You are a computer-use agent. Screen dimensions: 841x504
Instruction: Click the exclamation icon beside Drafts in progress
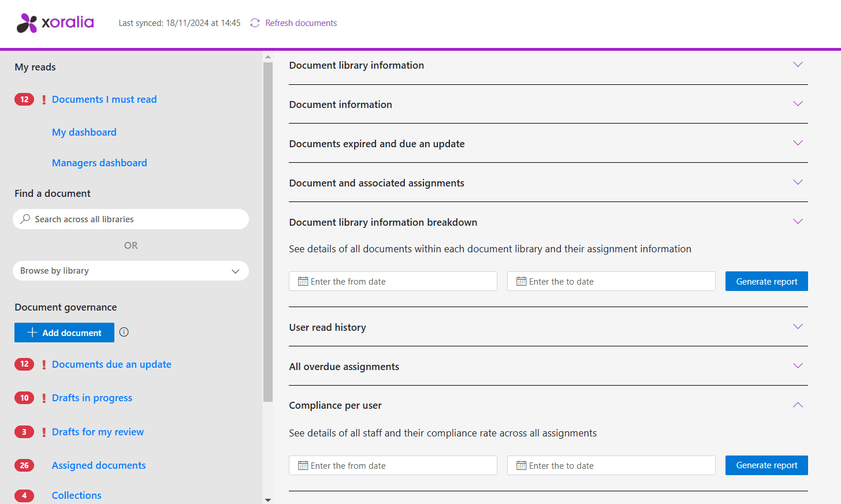coord(44,398)
